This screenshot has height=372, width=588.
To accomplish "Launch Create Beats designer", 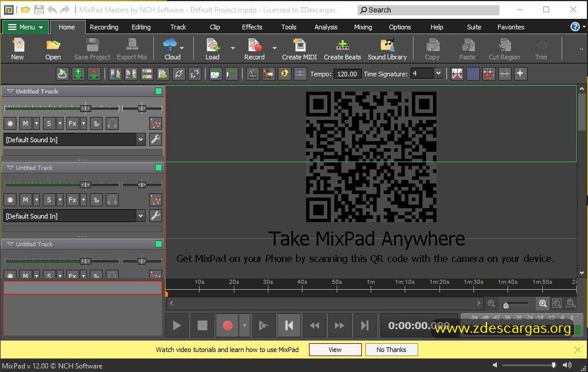I will (x=342, y=49).
